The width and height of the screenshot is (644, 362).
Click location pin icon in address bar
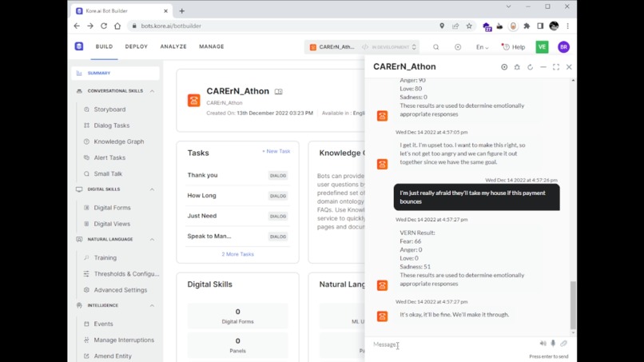[x=442, y=26]
